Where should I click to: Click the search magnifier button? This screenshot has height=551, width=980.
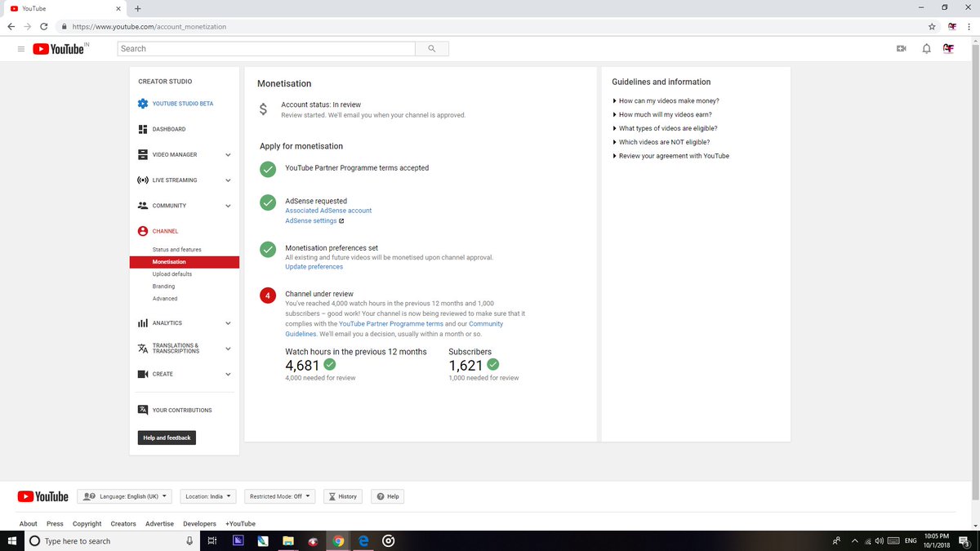point(432,49)
